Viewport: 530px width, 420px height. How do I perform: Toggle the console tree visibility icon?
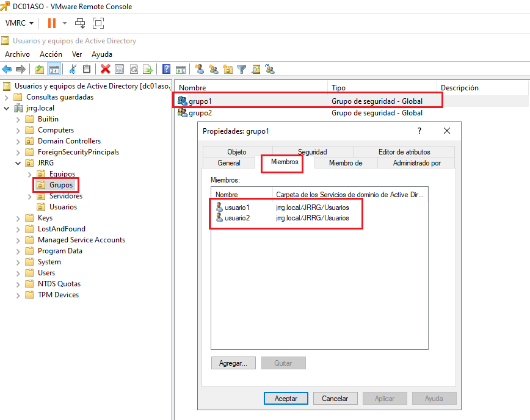pyautogui.click(x=55, y=69)
